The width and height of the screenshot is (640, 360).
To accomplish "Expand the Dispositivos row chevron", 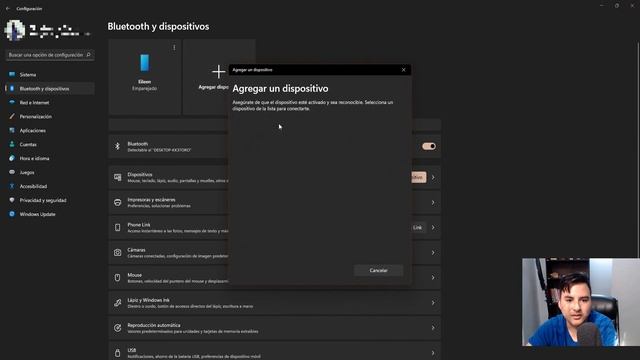I will tap(433, 177).
